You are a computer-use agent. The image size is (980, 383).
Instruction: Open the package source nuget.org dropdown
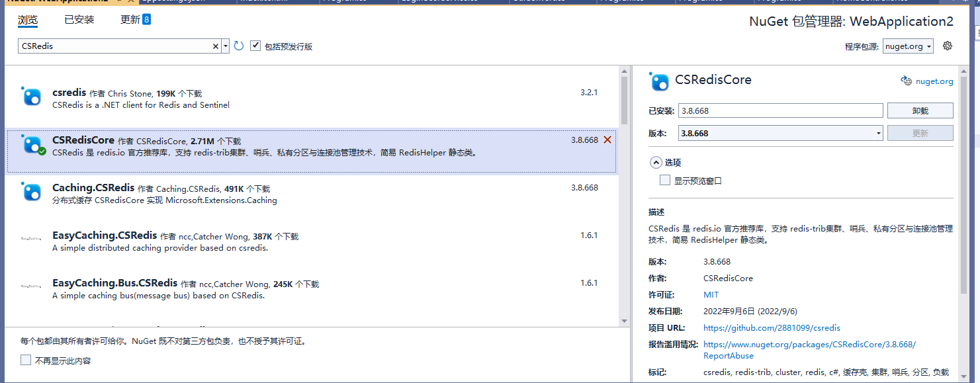coord(908,46)
